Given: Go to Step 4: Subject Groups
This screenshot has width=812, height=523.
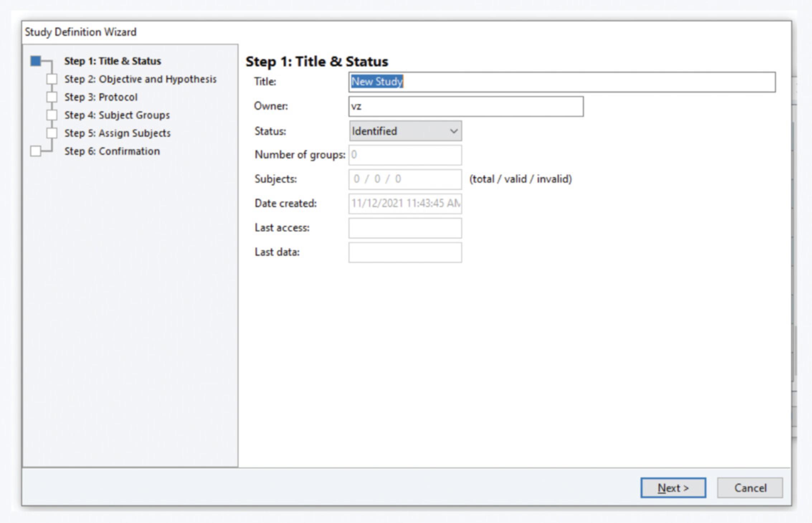Looking at the screenshot, I should point(117,115).
